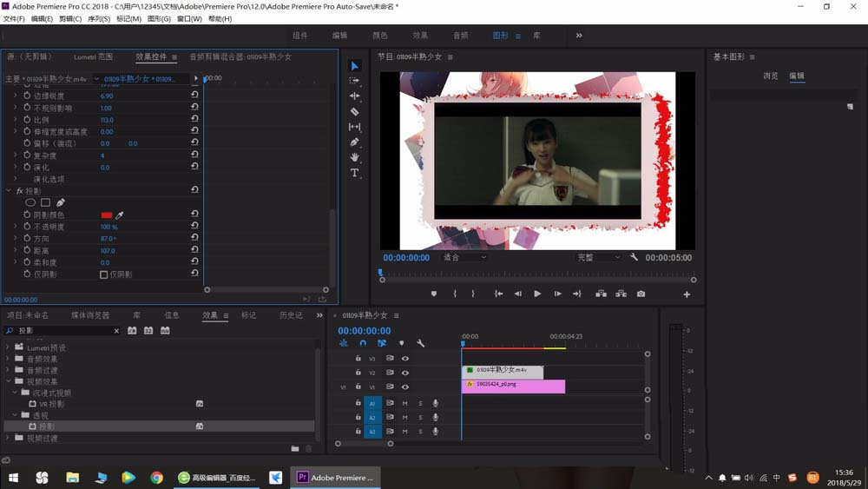The width and height of the screenshot is (868, 489).
Task: Open the button editor plus icon
Action: 687,294
